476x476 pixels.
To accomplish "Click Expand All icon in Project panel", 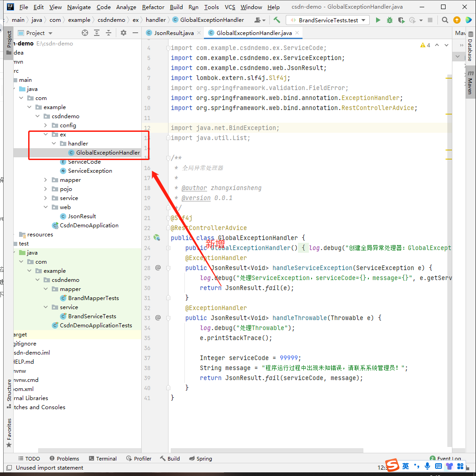I will pyautogui.click(x=97, y=33).
